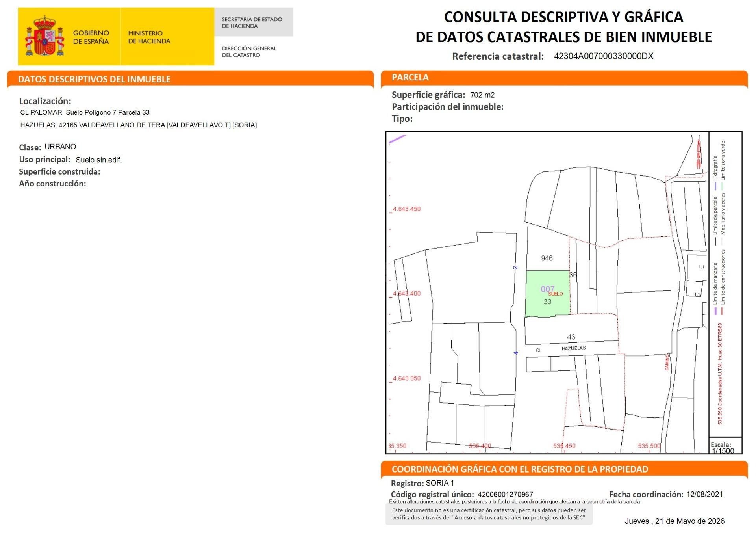Click the disclaimer 'Este documento no es una certificación catastral'
The width and height of the screenshot is (756, 534).
[x=489, y=514]
